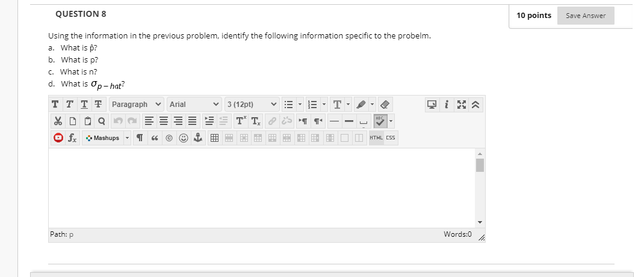Toggle show nonprinting paragraph characters

coord(140,138)
